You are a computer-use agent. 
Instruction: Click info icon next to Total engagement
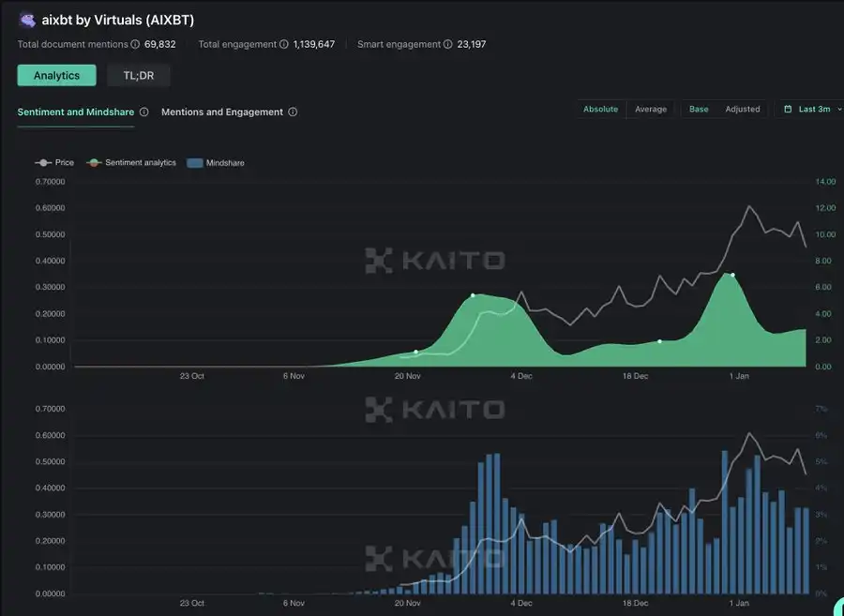pos(283,44)
